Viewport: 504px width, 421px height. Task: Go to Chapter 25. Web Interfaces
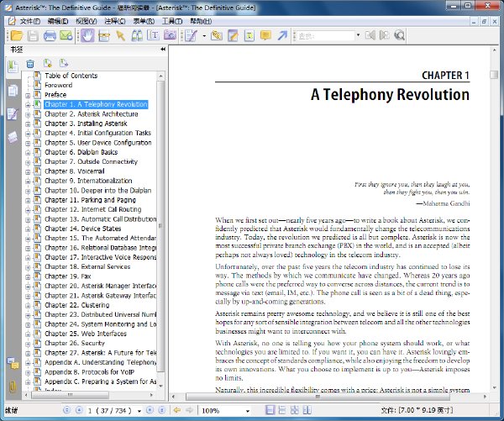point(86,334)
